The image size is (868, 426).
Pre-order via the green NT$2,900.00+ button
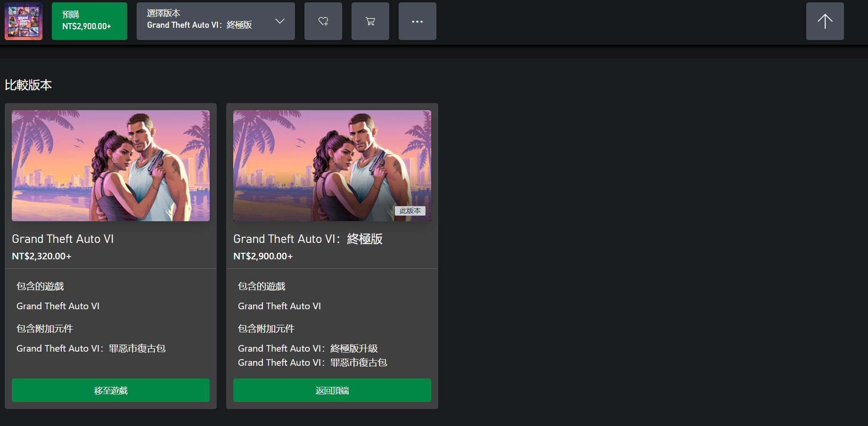[x=90, y=21]
